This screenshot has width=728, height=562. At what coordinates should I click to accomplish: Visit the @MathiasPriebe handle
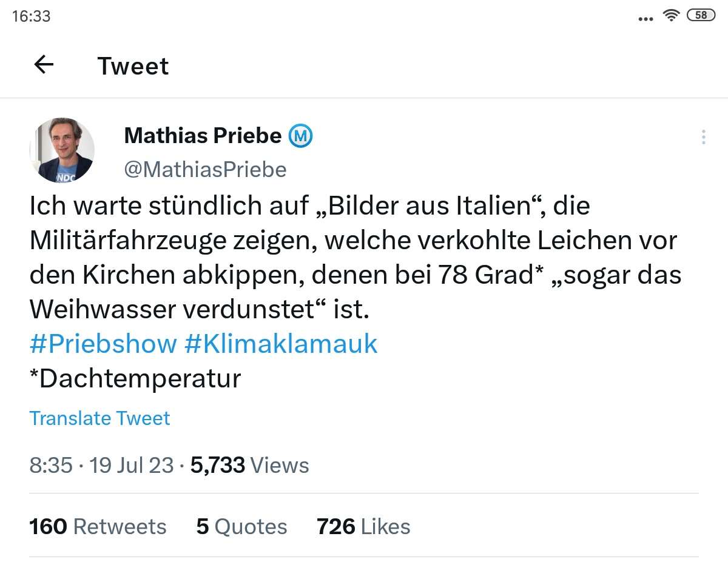[x=205, y=169]
